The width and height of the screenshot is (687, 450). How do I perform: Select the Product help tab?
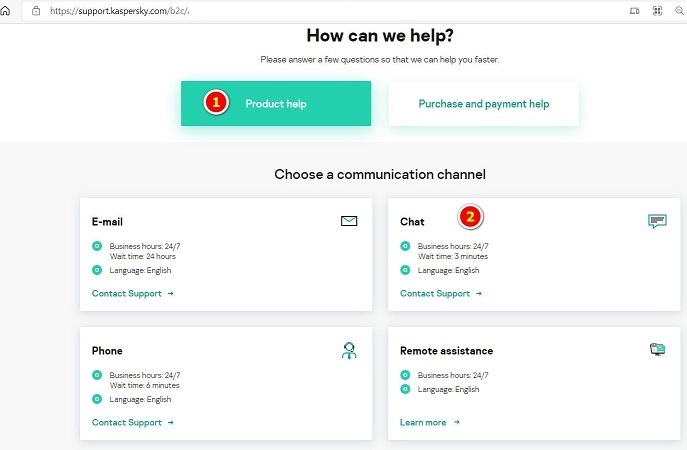(x=275, y=104)
